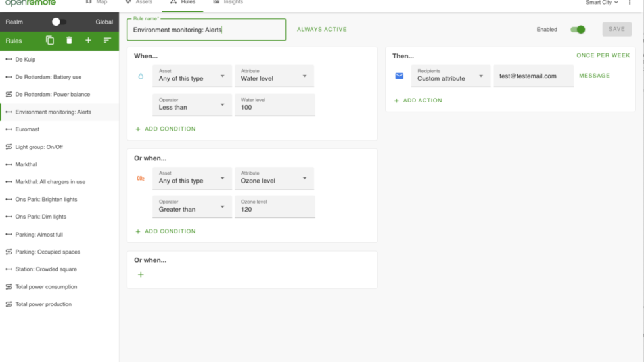Open the three-dot options menu
This screenshot has width=644, height=362.
[630, 3]
